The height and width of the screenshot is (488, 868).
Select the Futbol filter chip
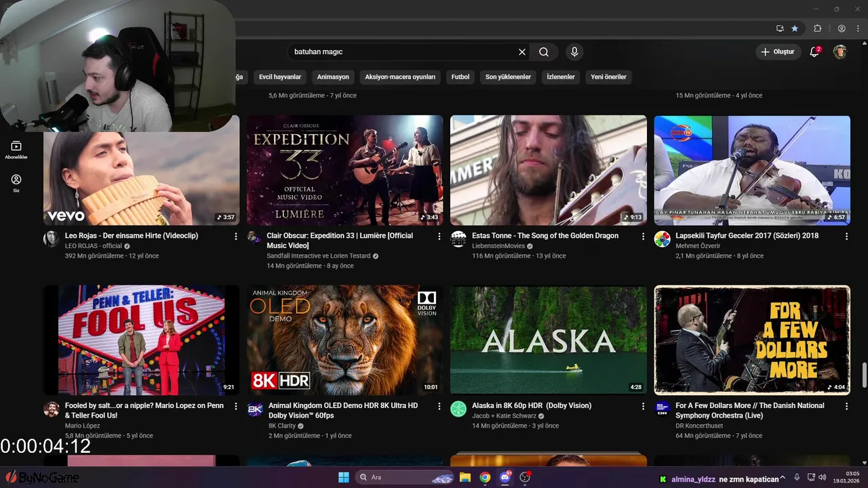(x=460, y=77)
